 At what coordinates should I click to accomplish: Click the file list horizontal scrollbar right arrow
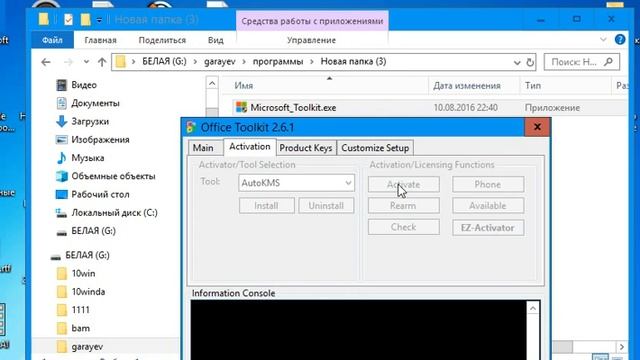pyautogui.click(x=621, y=347)
